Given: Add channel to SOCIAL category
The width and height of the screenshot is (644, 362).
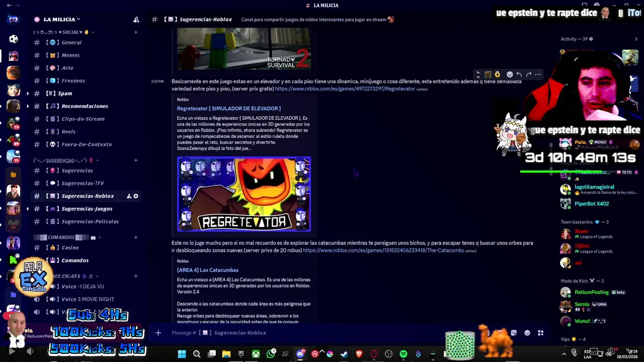Looking at the screenshot, I should (x=135, y=32).
